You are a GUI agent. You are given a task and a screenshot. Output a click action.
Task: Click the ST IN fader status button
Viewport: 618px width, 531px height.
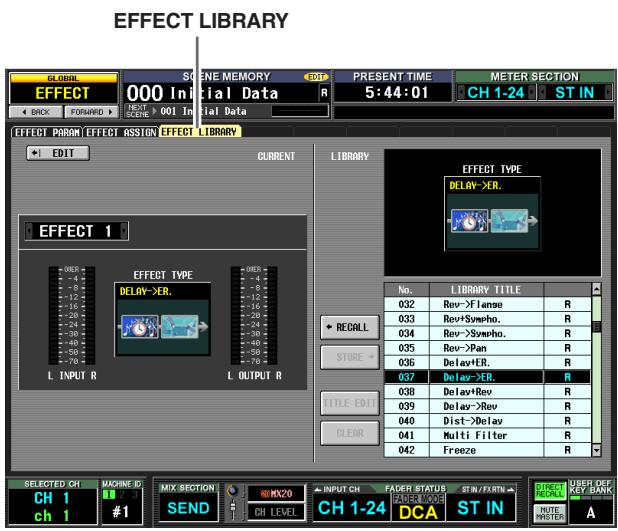[x=480, y=508]
